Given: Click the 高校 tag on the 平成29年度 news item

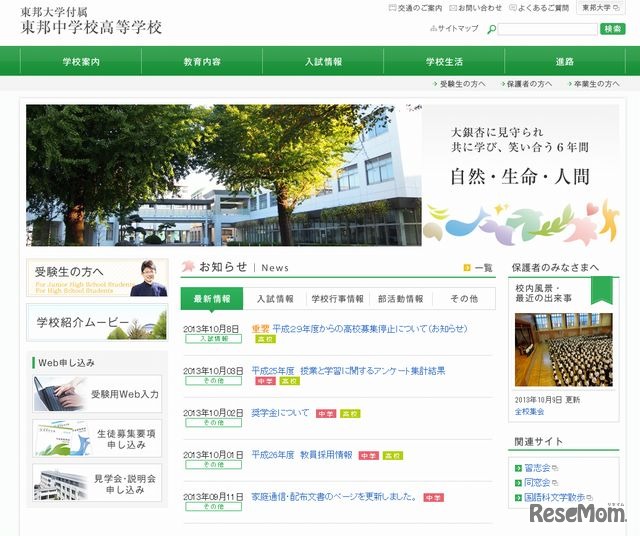Looking at the screenshot, I should click(265, 339).
